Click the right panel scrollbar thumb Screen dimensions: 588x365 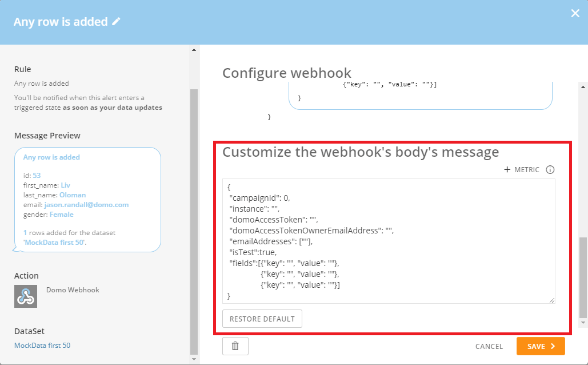[x=583, y=277]
